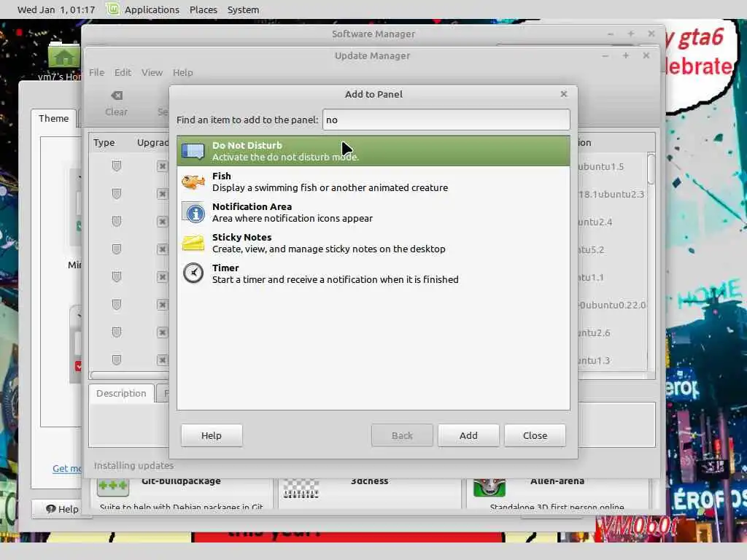Click the Type column header
747x560 pixels.
(x=104, y=142)
